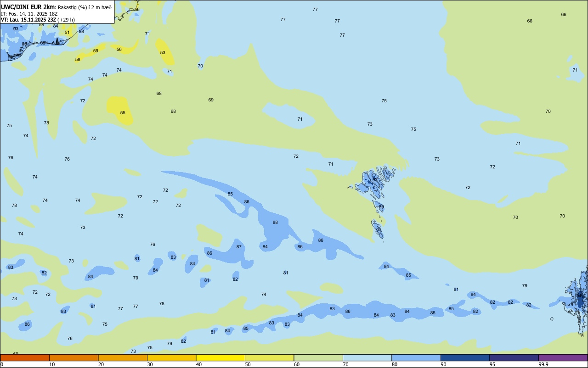Click the Faroe Islands main island group
This screenshot has width=588, height=368.
coord(374,181)
